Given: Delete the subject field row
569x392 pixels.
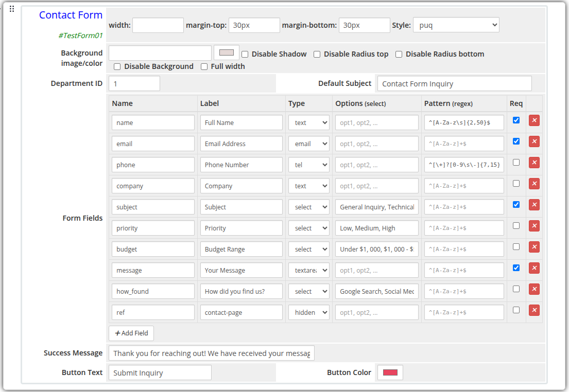Looking at the screenshot, I should click(534, 205).
